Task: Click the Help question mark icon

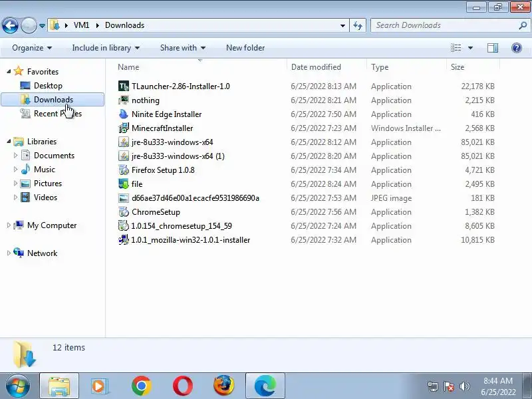Action: [517, 48]
